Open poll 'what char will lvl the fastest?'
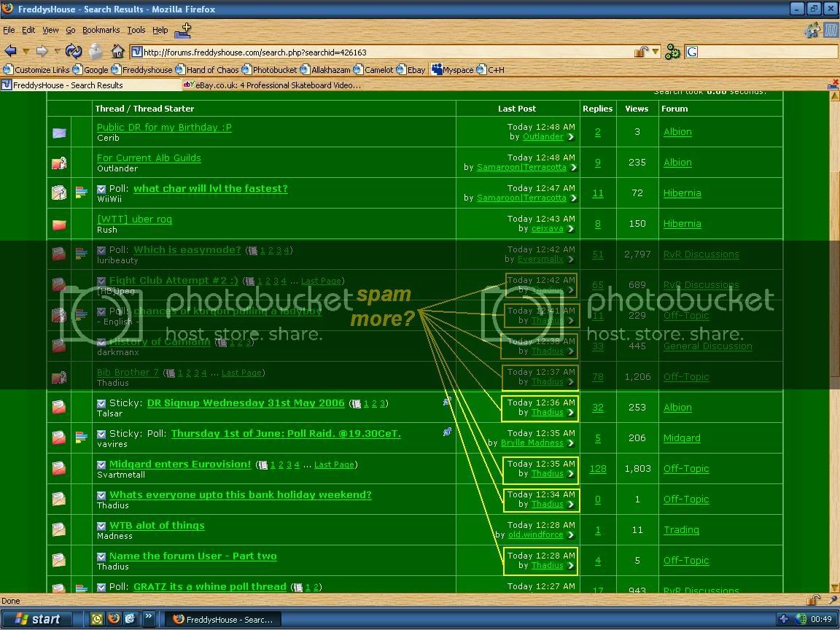 pyautogui.click(x=211, y=189)
